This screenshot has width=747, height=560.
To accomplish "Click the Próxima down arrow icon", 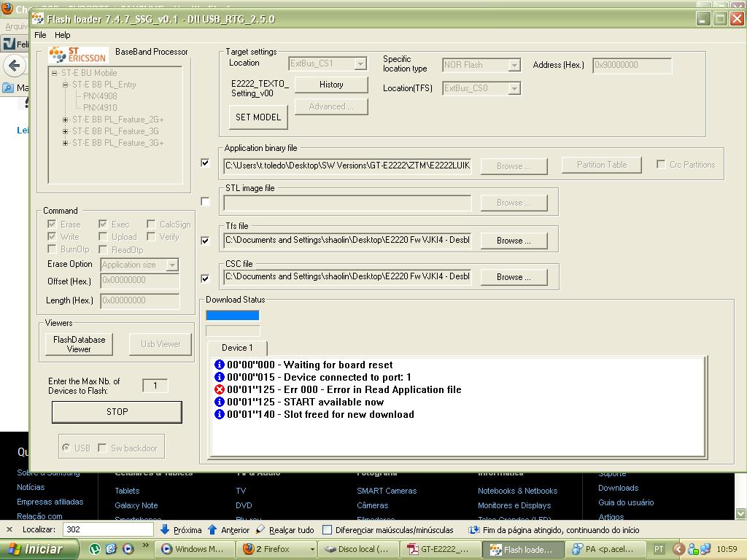I will click(x=165, y=529).
